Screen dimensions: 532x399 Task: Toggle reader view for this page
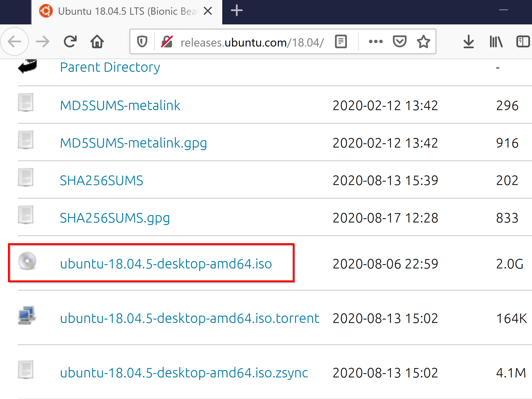point(341,42)
